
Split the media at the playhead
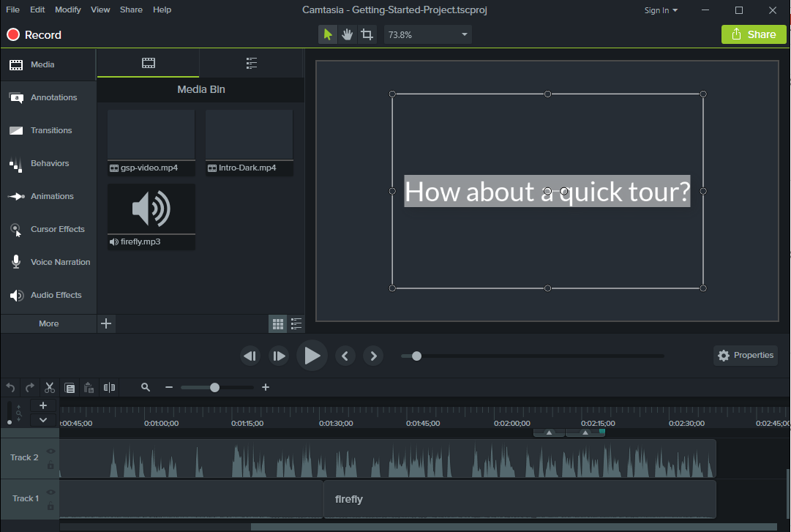coord(109,387)
